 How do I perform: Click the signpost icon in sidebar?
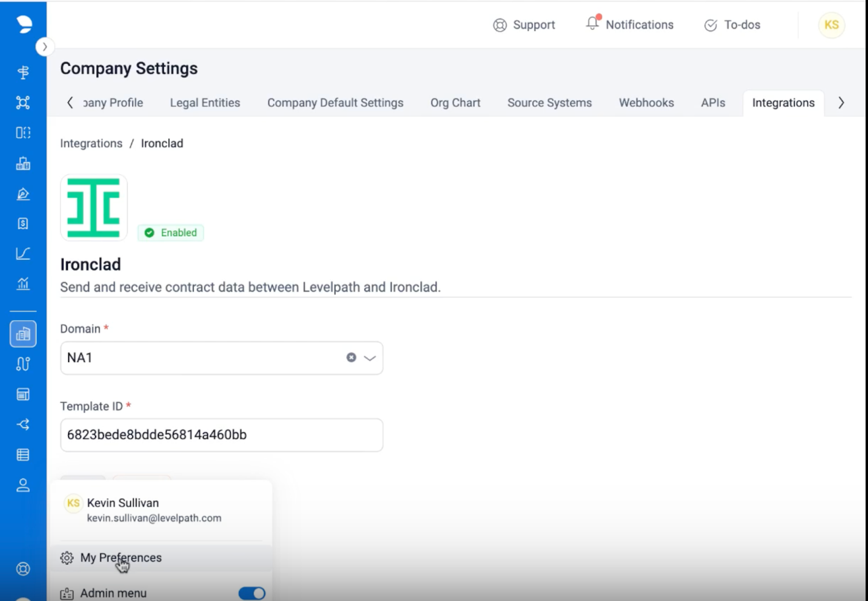coord(23,72)
